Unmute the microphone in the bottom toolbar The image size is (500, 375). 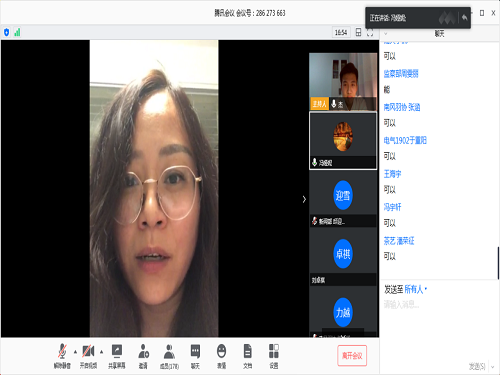pos(62,356)
